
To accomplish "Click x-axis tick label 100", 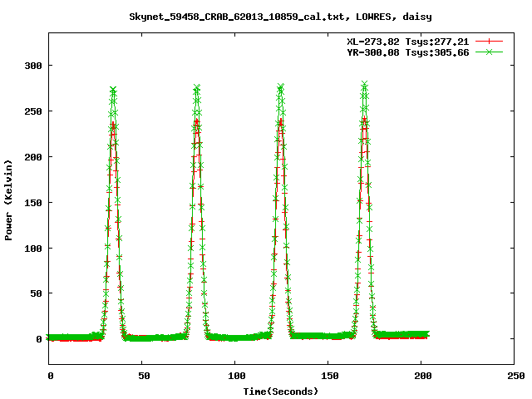I will point(236,376).
